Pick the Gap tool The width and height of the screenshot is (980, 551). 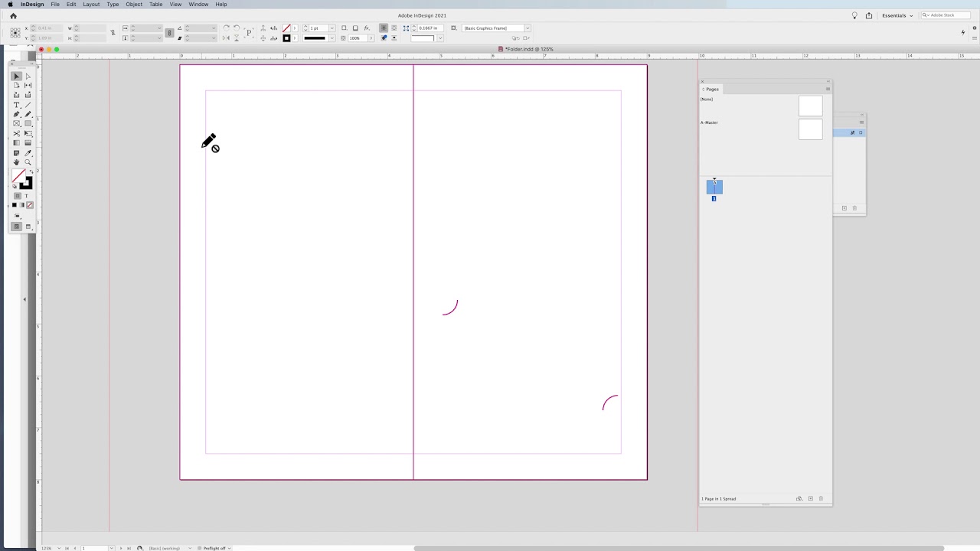28,86
